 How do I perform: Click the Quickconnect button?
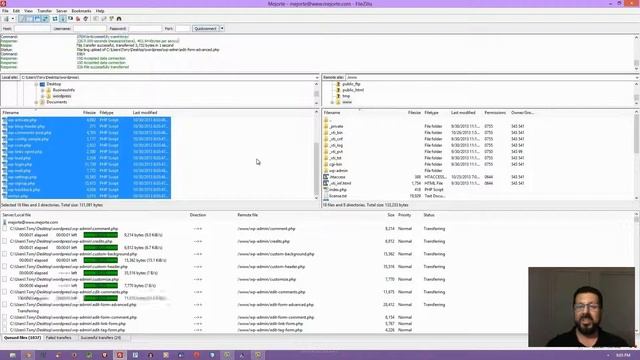(x=205, y=29)
